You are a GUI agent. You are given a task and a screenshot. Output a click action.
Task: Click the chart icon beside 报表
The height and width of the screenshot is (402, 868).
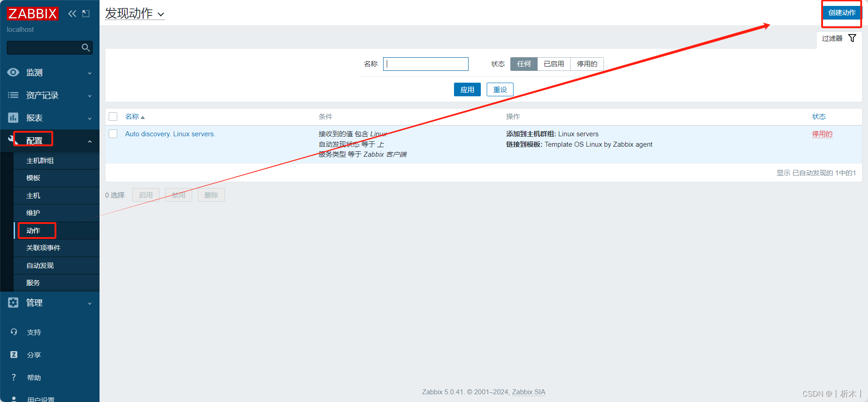click(x=14, y=118)
